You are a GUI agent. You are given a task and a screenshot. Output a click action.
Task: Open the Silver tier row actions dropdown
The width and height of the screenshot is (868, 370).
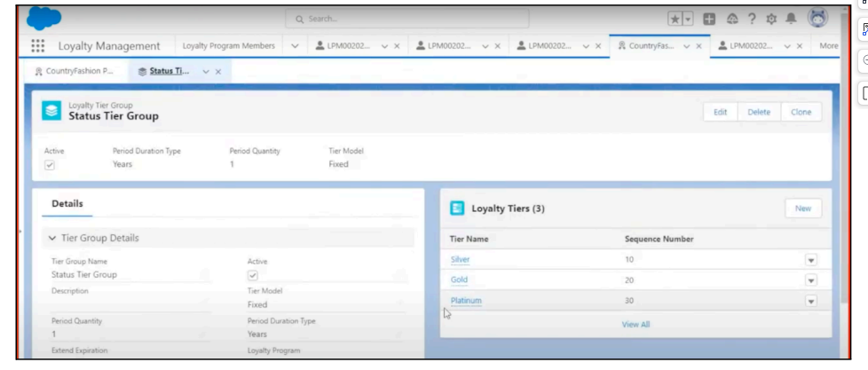[x=810, y=260]
